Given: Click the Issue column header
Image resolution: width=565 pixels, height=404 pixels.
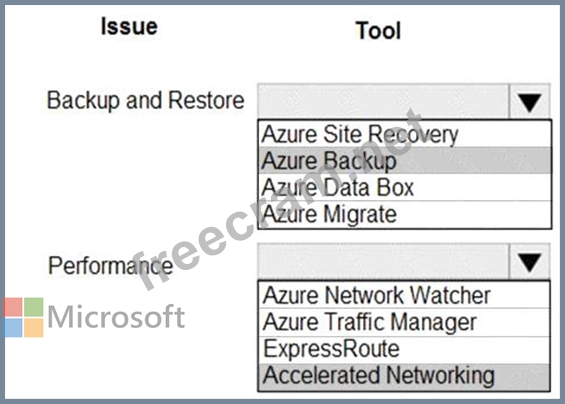Looking at the screenshot, I should point(129,27).
